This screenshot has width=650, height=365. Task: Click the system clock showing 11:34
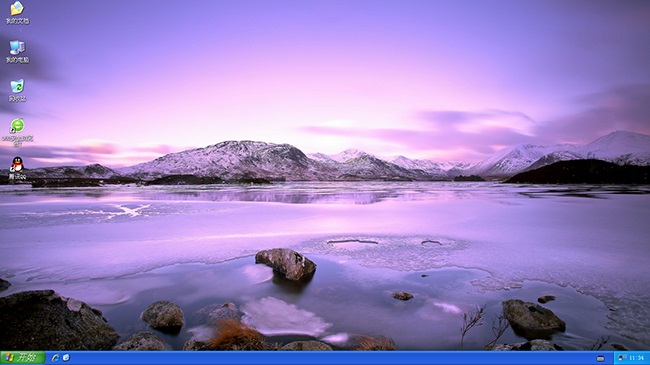[637, 358]
